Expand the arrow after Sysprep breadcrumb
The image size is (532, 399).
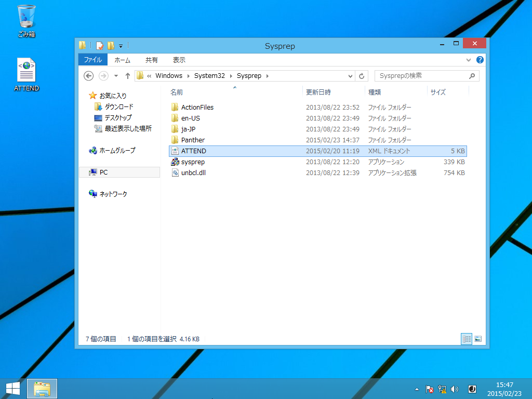(x=268, y=76)
